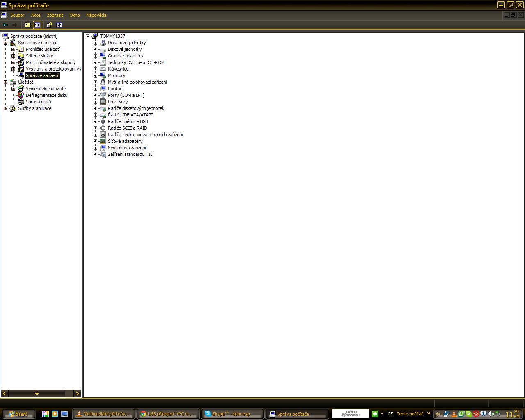Expand the Služby a aplikace node

click(6, 108)
